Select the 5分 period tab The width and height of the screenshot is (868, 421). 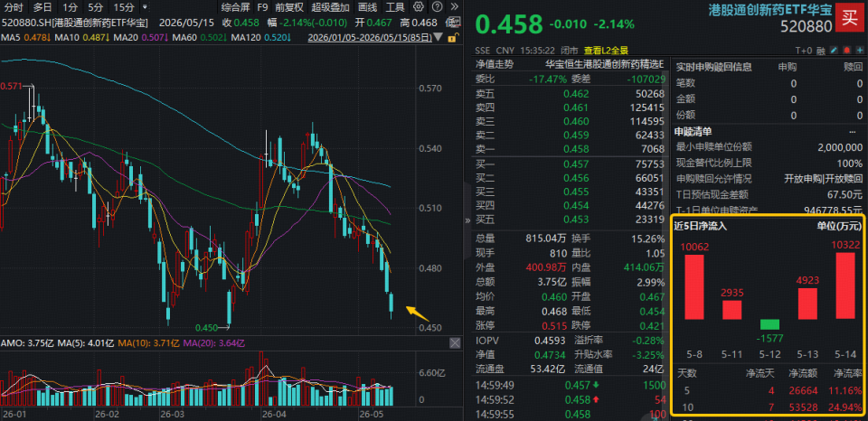[95, 7]
